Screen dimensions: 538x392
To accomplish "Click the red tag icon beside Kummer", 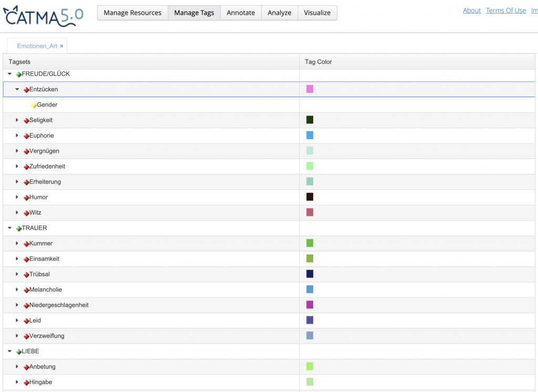I will 26,244.
